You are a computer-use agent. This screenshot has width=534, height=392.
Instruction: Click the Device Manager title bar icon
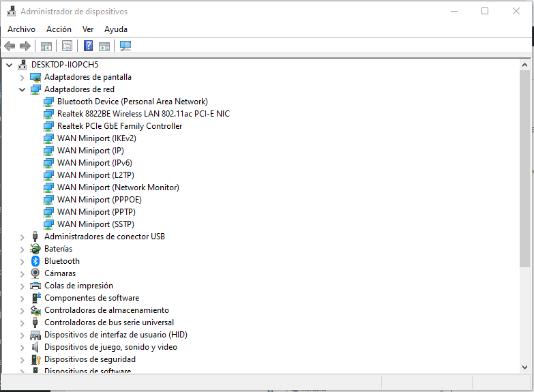11,11
